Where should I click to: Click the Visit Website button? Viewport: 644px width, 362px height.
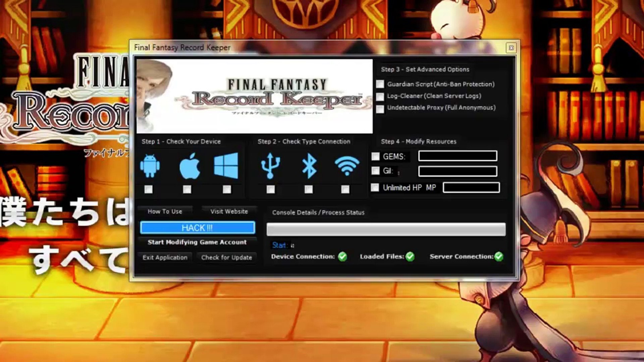[x=229, y=212]
